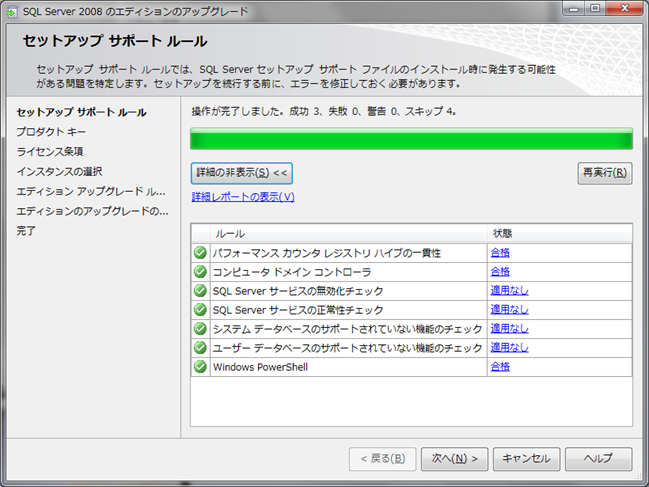Viewport: 649px width, 487px height.
Task: Maximize the setup window
Action: point(595,9)
